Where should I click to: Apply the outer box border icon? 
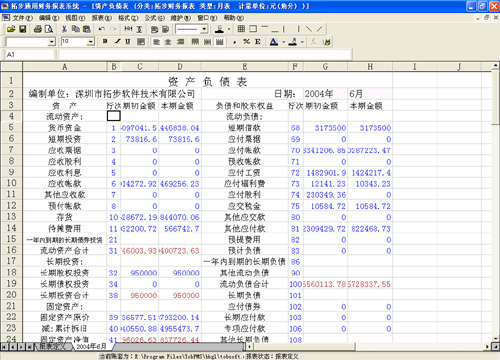[253, 29]
